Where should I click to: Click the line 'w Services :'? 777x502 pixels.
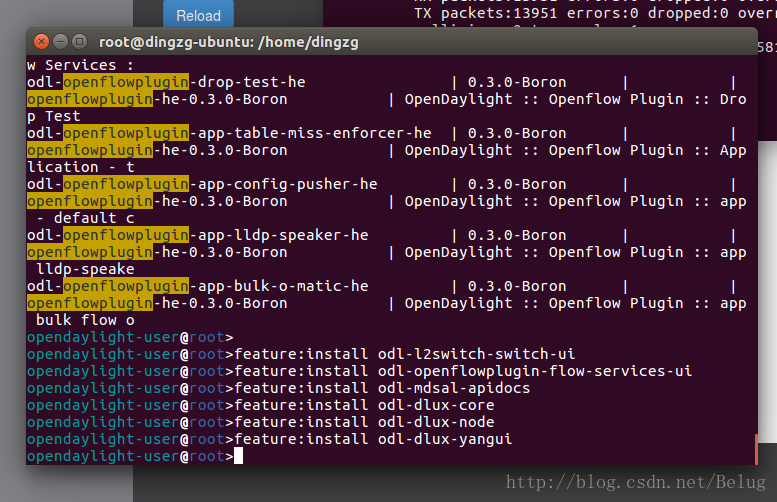click(80, 65)
